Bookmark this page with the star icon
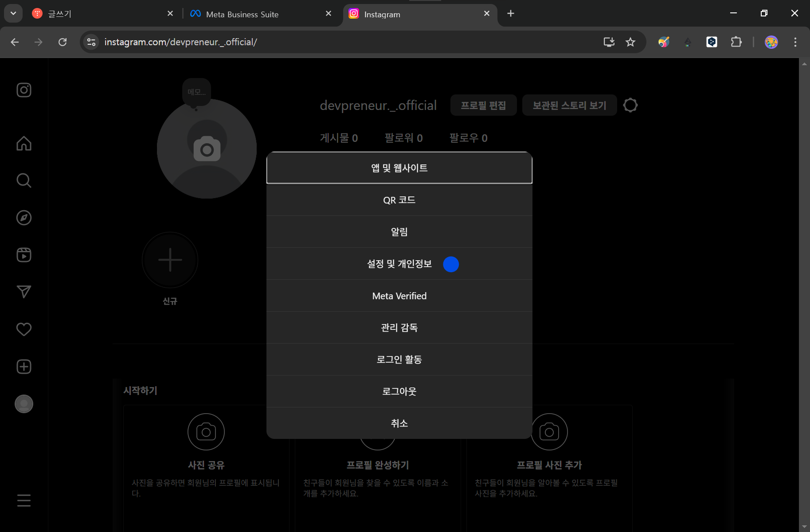The image size is (810, 532). (x=630, y=42)
